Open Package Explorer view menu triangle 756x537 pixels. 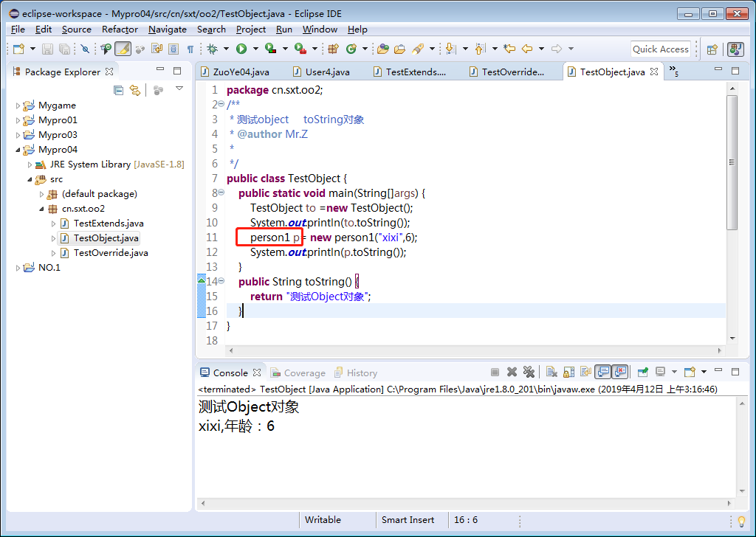tap(179, 89)
